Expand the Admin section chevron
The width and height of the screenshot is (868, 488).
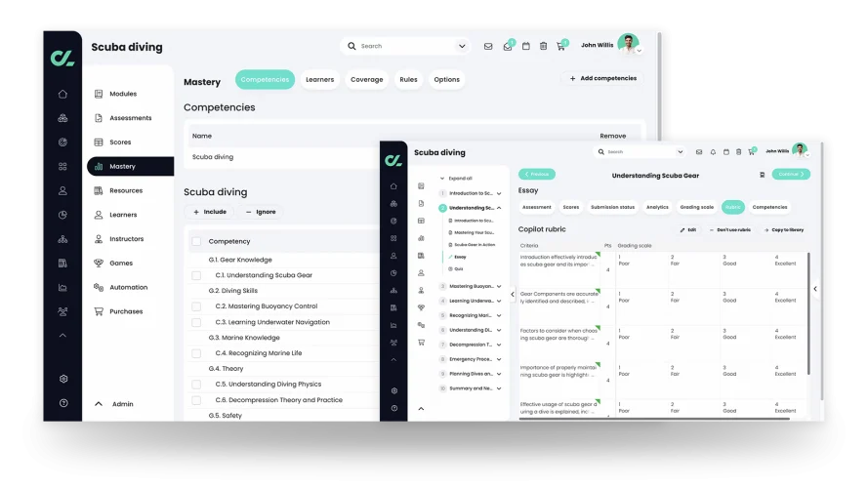(x=99, y=404)
